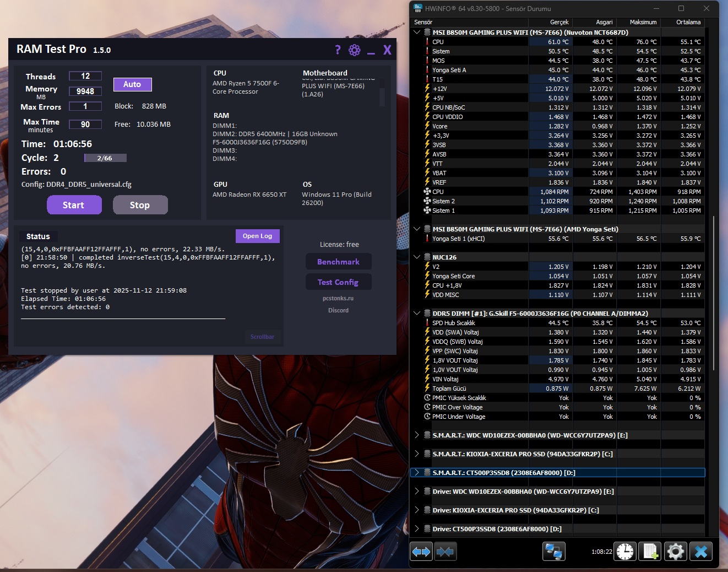Click the clock icon beside PMIC Over Voltage
The width and height of the screenshot is (728, 572).
click(x=427, y=407)
